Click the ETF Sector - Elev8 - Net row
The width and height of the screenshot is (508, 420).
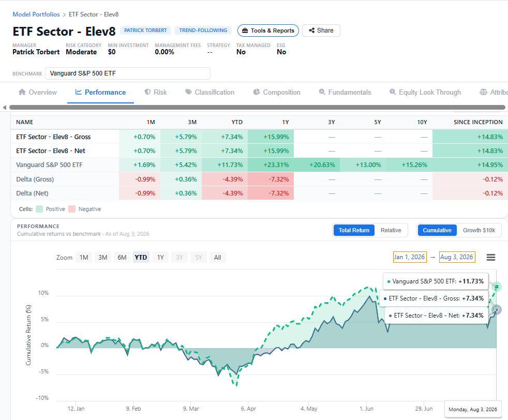tap(259, 151)
